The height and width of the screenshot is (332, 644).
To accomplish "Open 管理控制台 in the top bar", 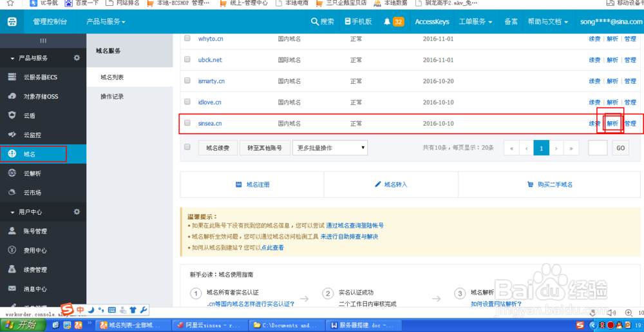I will point(50,22).
